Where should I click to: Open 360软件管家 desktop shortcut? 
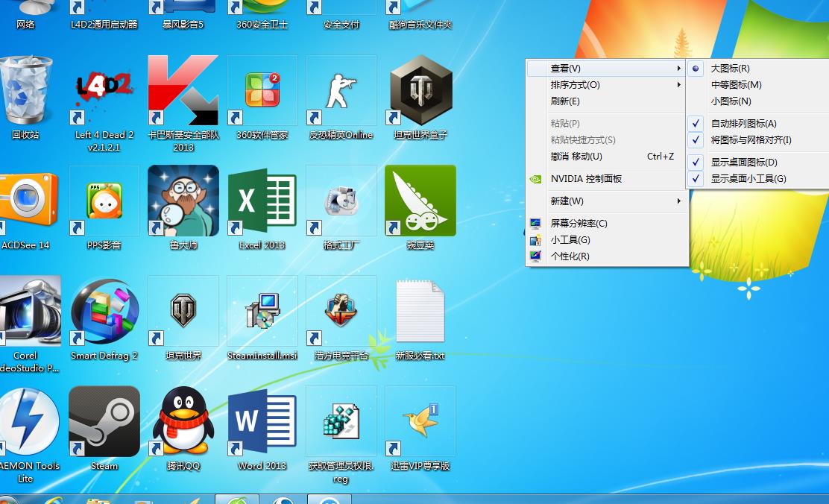point(262,91)
